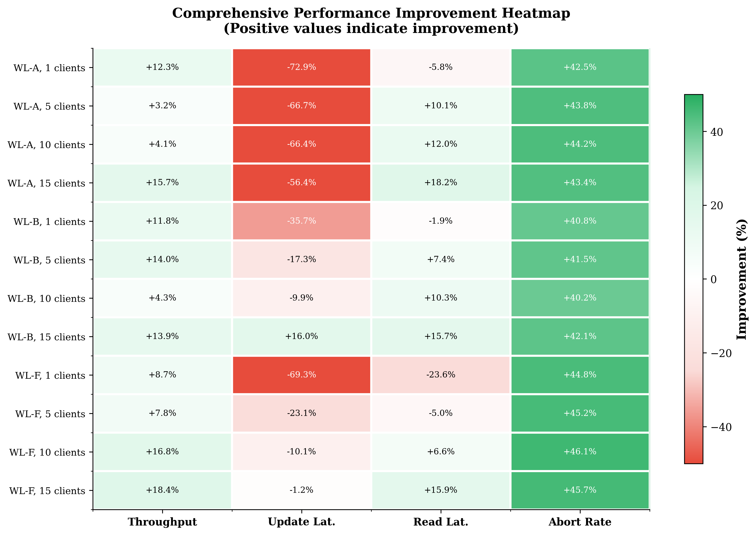Select the +46.1% Abort Rate cell
The image size is (756, 535).
pyautogui.click(x=580, y=452)
